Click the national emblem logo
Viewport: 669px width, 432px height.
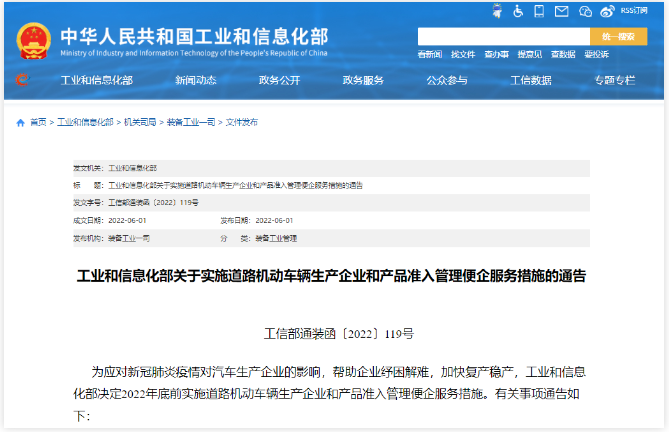click(x=33, y=40)
